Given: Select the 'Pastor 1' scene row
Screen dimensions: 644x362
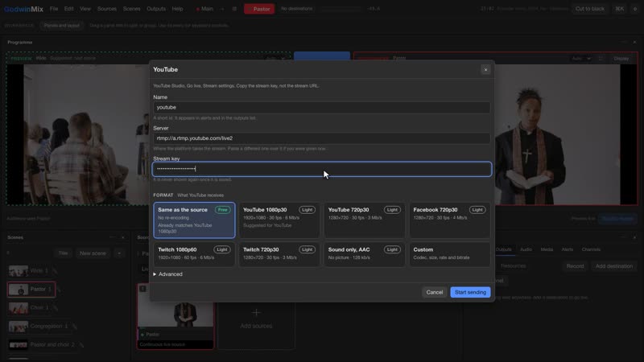Looking at the screenshot, I should pos(31,290).
